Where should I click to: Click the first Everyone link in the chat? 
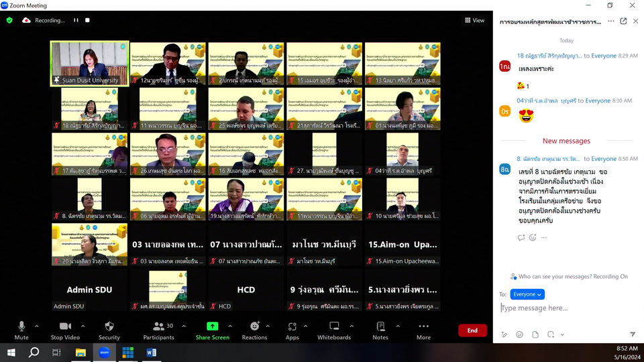(x=604, y=56)
